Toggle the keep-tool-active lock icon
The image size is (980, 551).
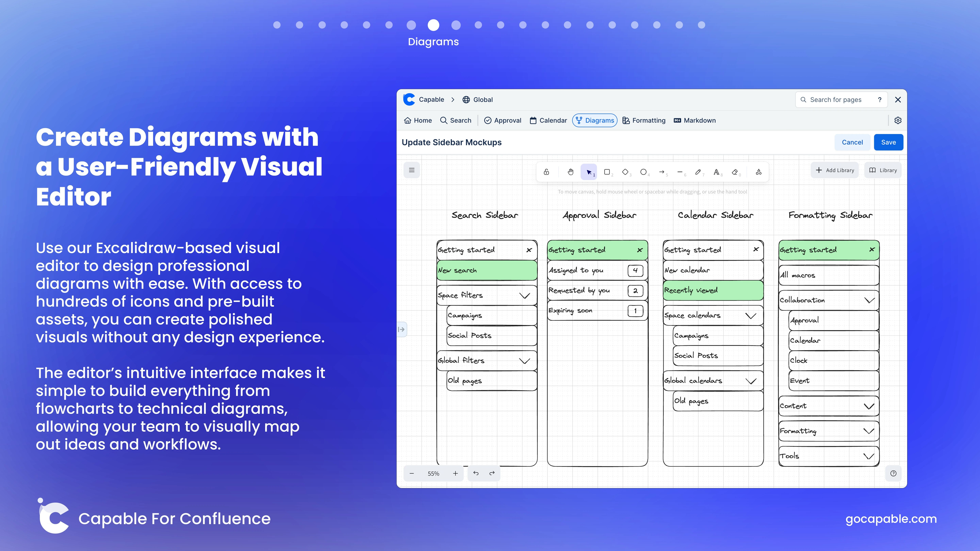click(x=546, y=172)
